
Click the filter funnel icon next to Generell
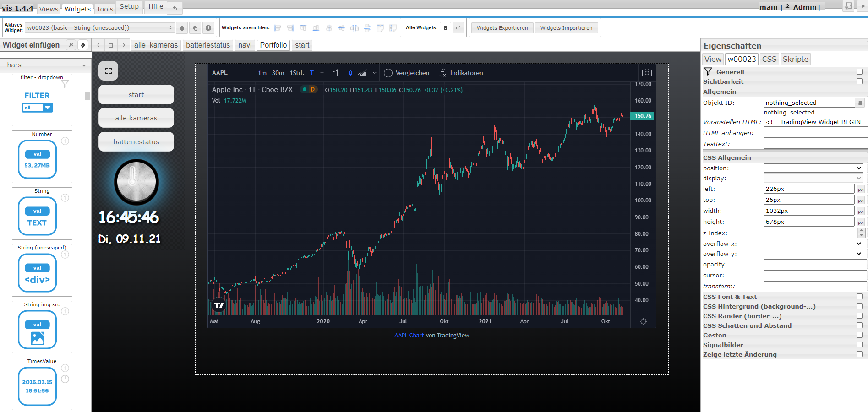point(708,71)
